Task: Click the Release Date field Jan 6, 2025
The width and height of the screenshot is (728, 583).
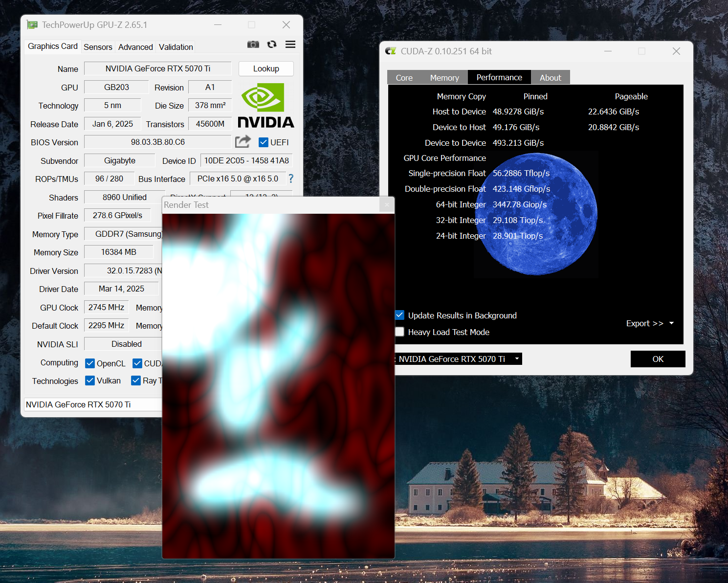Action: click(x=112, y=124)
